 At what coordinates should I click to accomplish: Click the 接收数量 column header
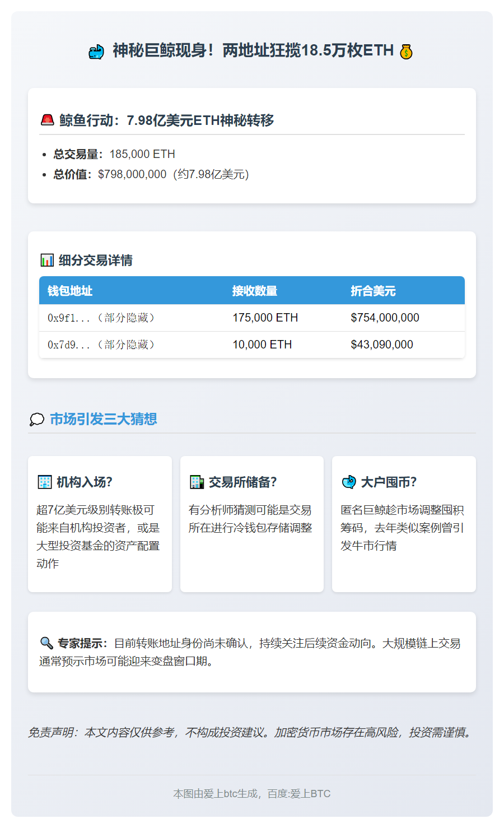(x=255, y=291)
